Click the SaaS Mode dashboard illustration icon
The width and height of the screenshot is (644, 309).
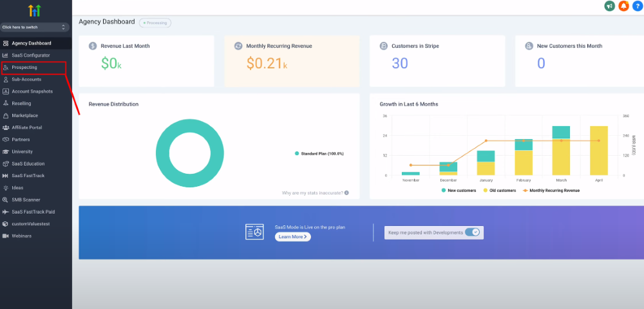[254, 232]
